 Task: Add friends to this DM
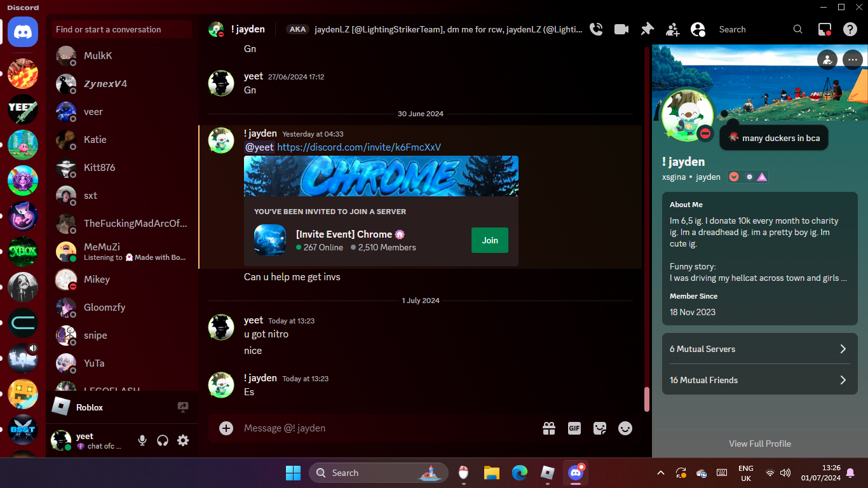[672, 29]
